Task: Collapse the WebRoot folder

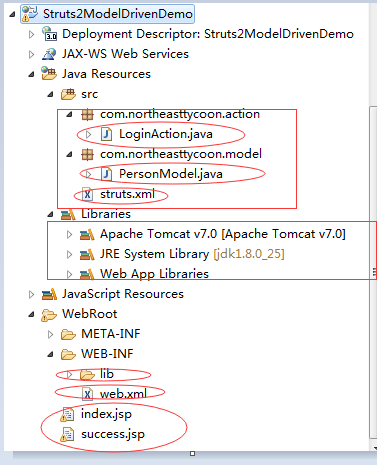Action: coord(31,314)
